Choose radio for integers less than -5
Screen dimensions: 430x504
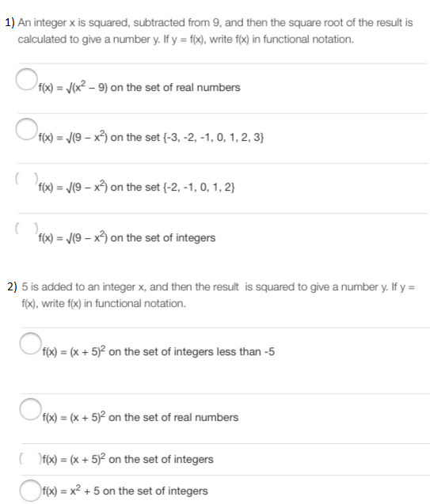[31, 343]
